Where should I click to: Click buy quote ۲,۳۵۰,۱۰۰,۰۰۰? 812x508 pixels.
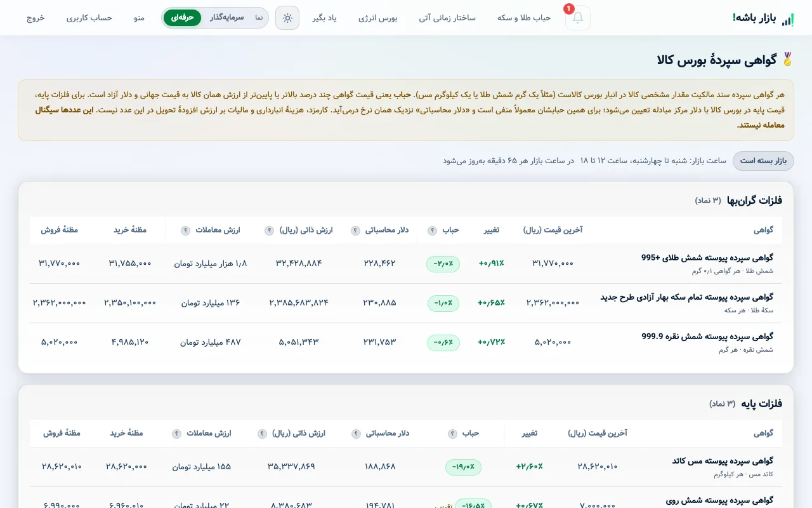(x=130, y=303)
